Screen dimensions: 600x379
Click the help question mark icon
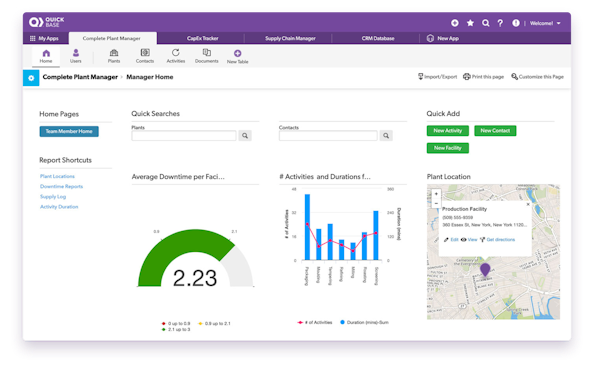coord(500,23)
